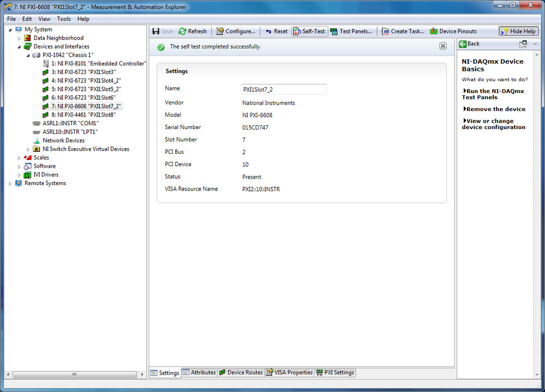Select NI PXI-6723 PXI1Slot3 device
Screen dimensions: 545x392
pos(79,72)
